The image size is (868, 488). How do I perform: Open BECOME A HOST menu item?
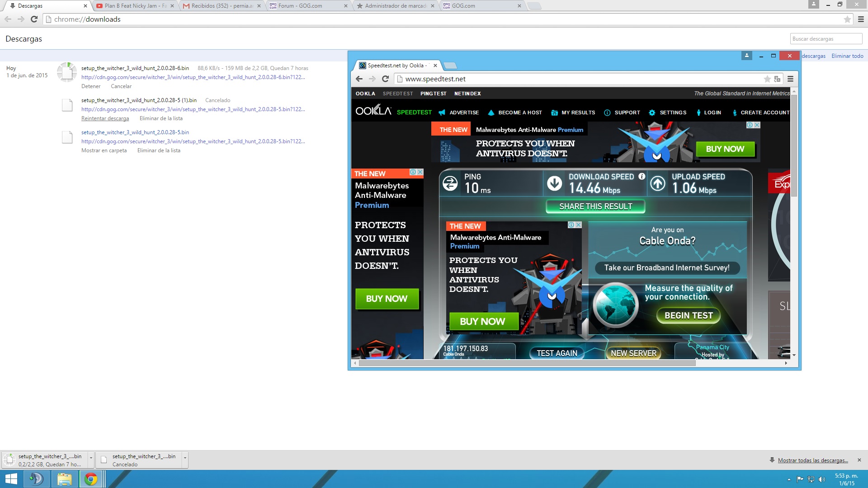[514, 113]
